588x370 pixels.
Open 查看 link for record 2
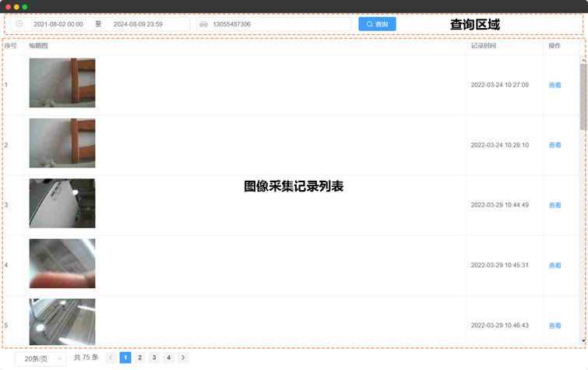click(555, 145)
